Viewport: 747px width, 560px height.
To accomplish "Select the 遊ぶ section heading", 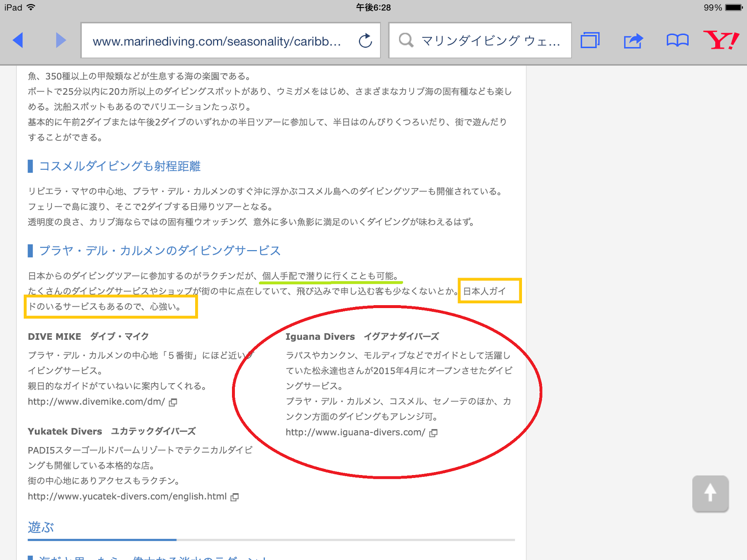I will [x=41, y=527].
